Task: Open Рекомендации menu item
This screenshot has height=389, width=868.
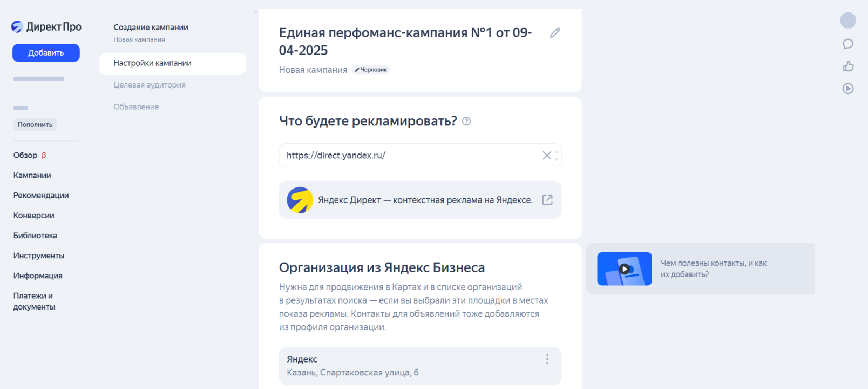Action: click(41, 196)
